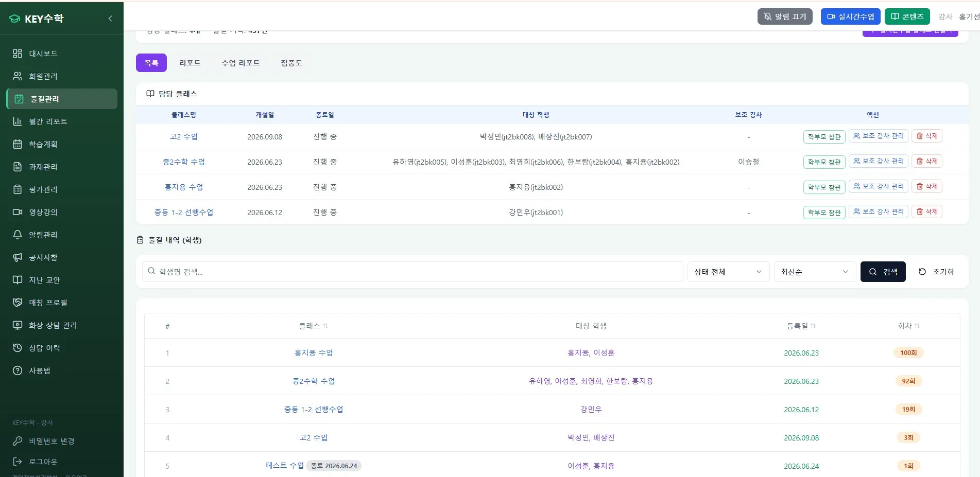
Task: Delete the 중등 1-2 선행수업 row
Action: point(927,211)
